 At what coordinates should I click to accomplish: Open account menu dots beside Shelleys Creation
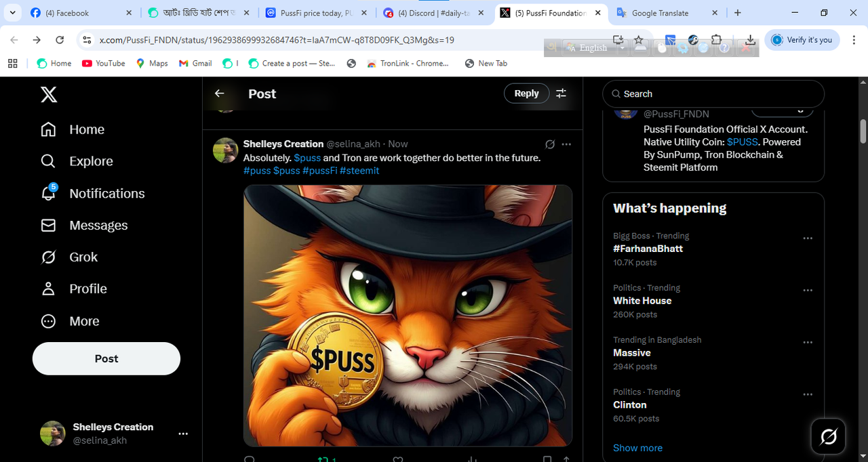coord(183,434)
